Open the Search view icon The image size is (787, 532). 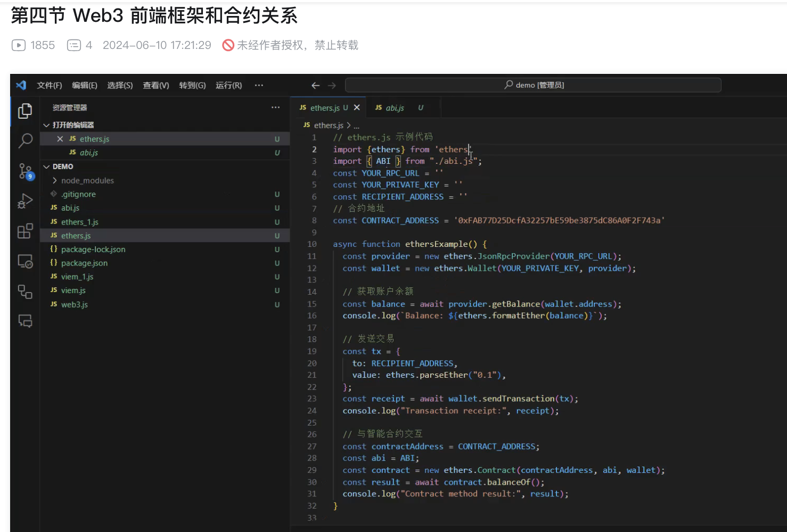pos(25,140)
